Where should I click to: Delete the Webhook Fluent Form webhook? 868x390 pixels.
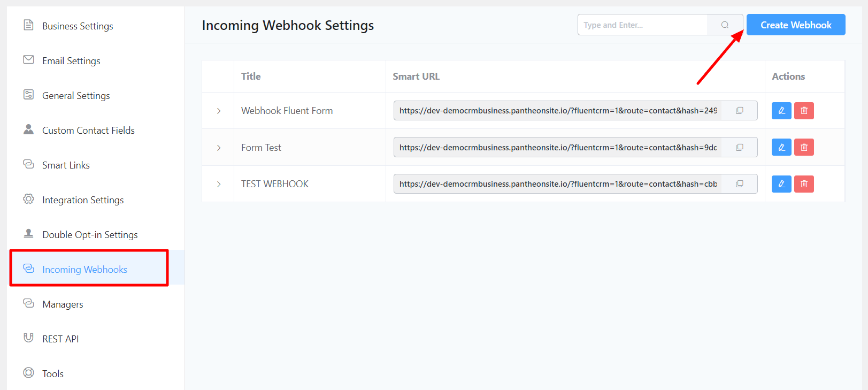tap(804, 111)
